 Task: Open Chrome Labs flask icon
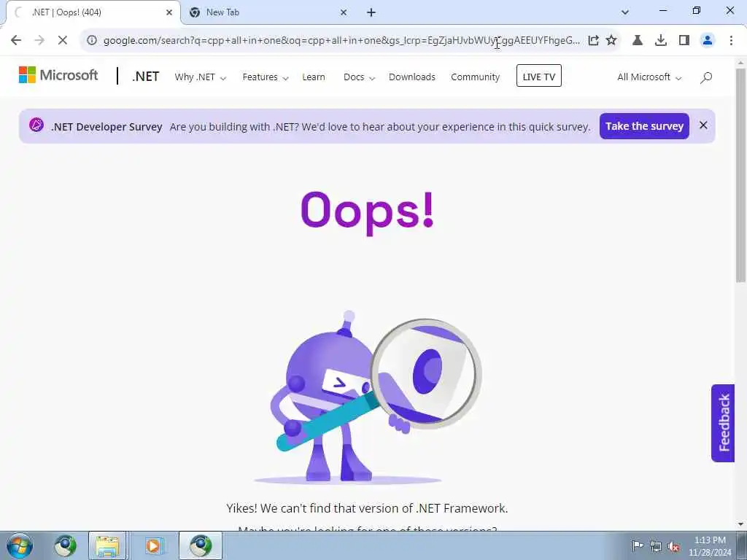638,41
